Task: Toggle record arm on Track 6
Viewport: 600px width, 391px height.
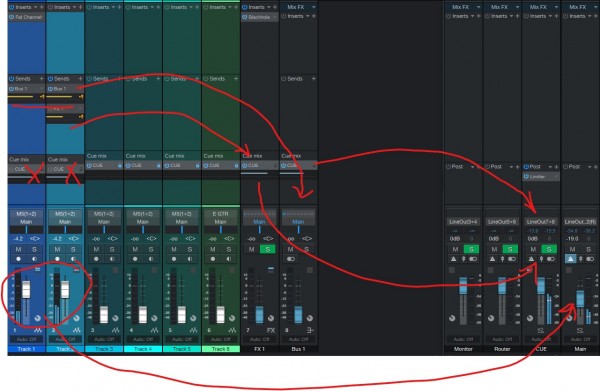Action: [213, 259]
